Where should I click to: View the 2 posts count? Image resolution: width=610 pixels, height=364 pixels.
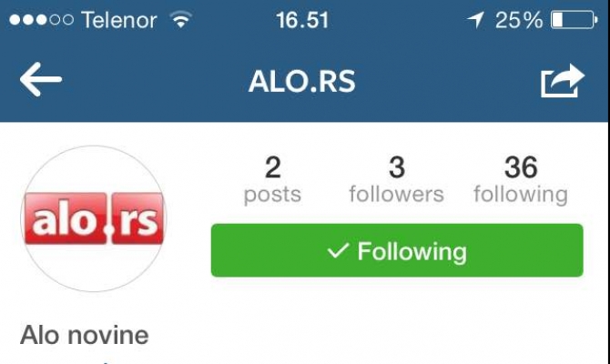(273, 179)
